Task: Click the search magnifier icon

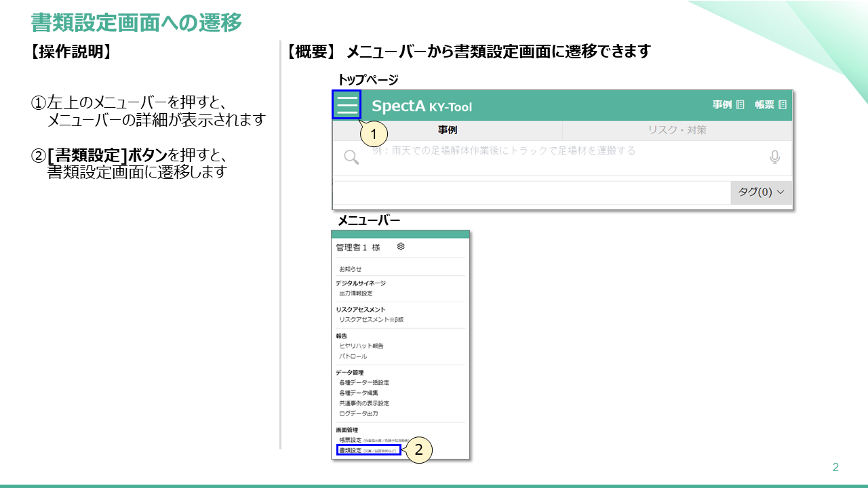Action: point(350,157)
